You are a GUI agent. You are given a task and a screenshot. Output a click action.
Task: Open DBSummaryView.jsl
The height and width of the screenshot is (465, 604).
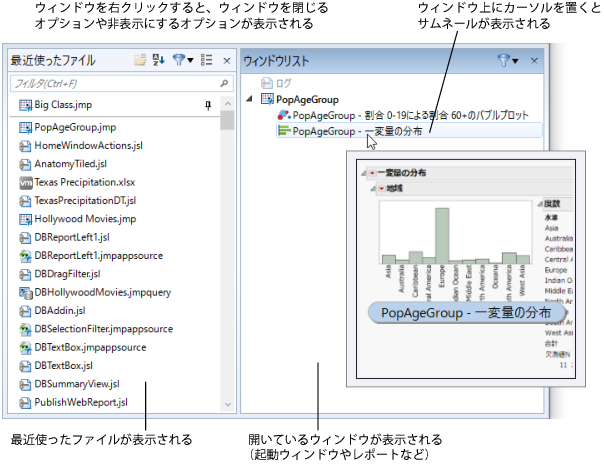coord(77,384)
